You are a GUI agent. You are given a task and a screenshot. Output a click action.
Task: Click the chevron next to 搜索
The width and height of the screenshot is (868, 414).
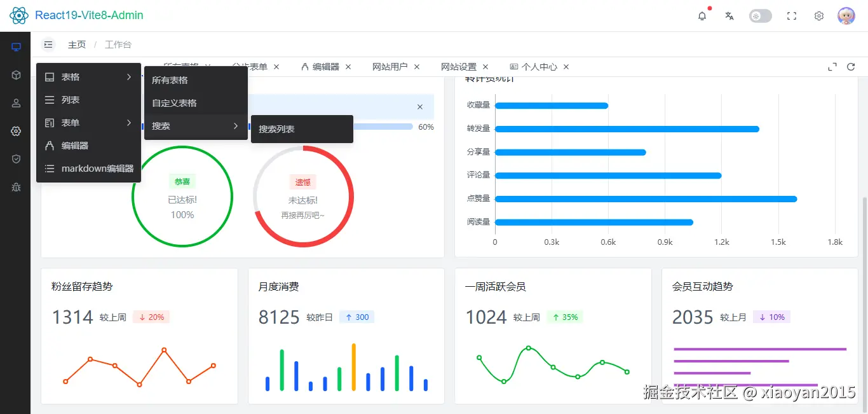point(236,126)
